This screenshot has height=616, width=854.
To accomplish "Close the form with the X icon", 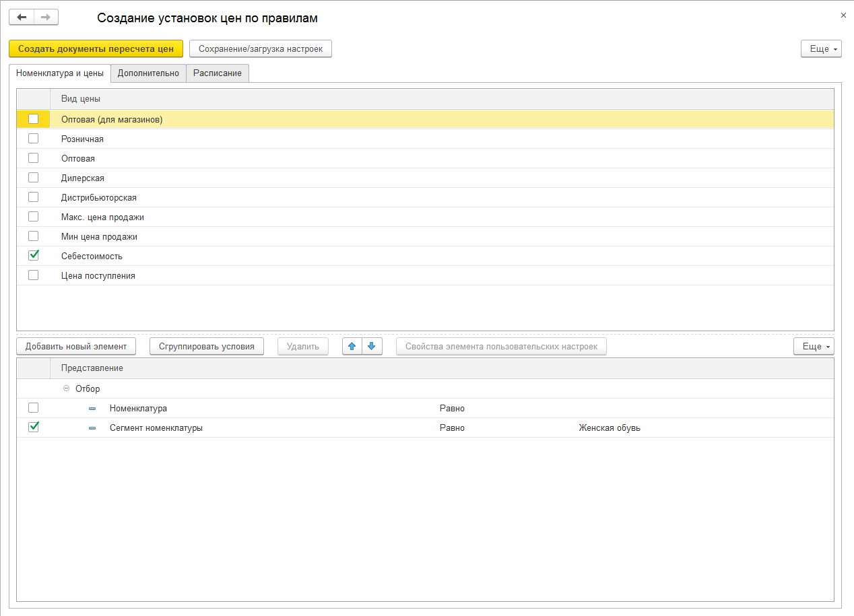I will (x=843, y=15).
